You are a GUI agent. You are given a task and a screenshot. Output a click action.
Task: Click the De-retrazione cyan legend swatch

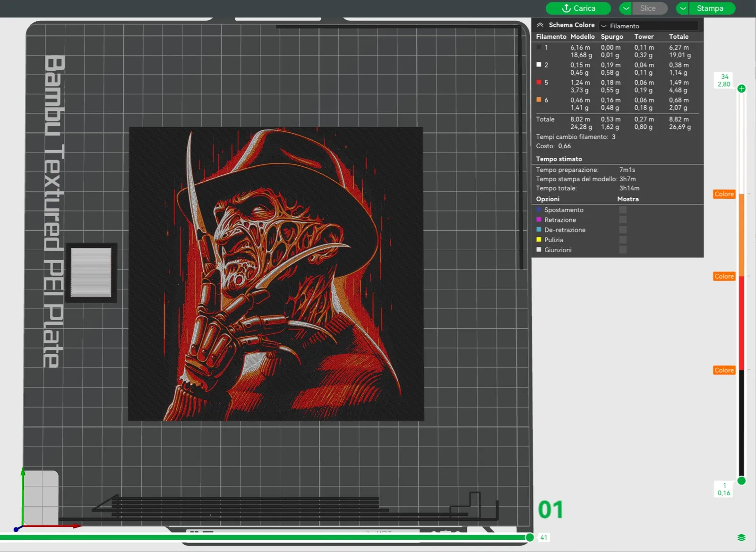point(539,229)
